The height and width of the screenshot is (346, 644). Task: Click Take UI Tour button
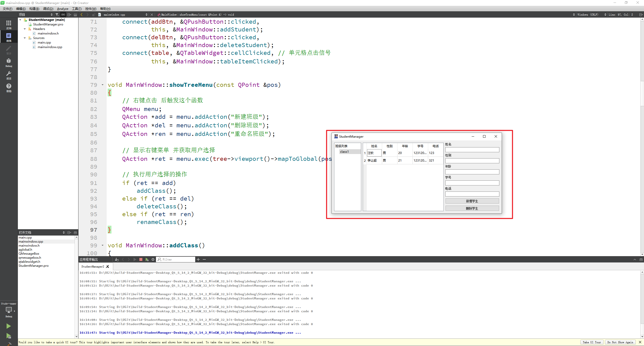[592, 342]
